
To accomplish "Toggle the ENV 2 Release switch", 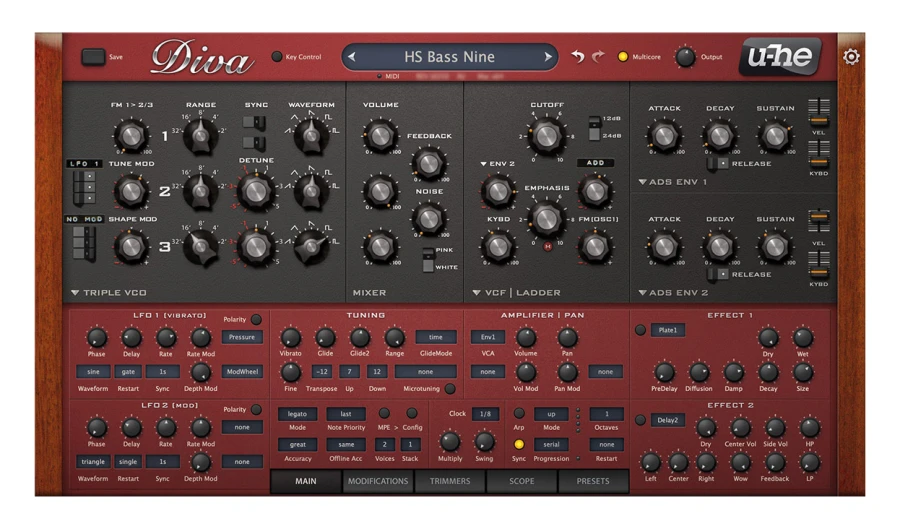I will pyautogui.click(x=718, y=274).
